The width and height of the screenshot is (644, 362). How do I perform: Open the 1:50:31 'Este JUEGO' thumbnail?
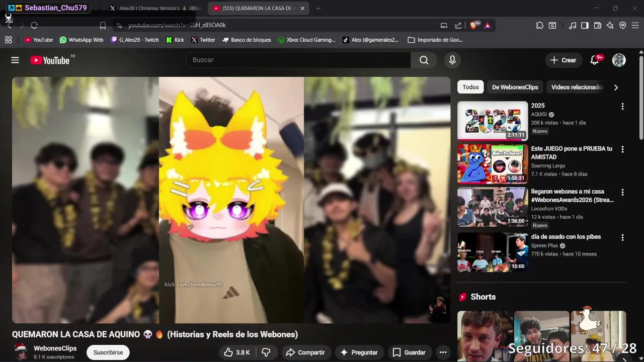tap(493, 164)
